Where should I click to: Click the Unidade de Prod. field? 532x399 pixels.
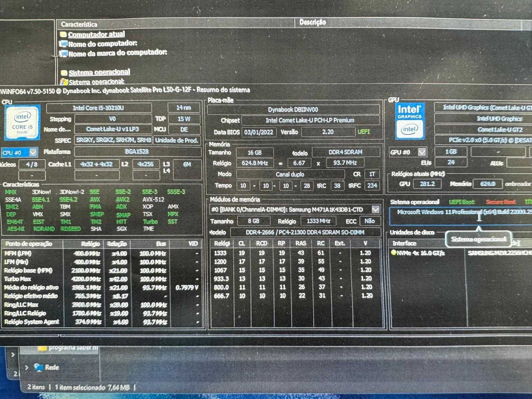pyautogui.click(x=177, y=140)
